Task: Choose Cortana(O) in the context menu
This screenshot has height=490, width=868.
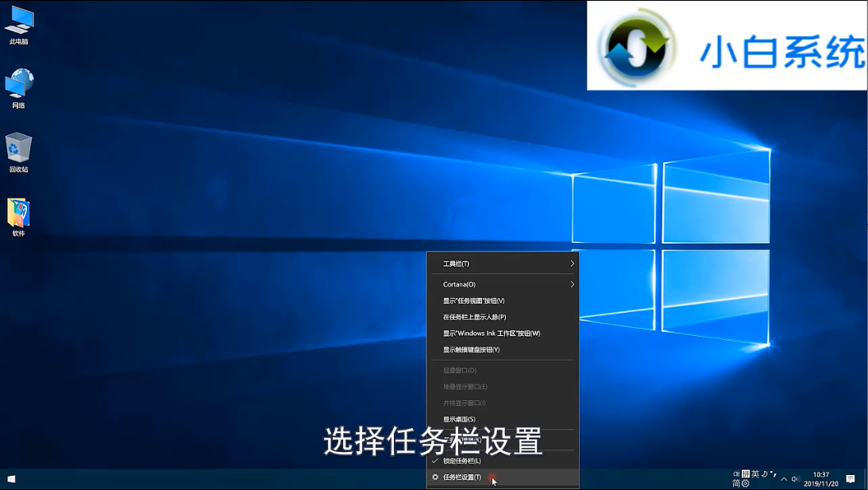Action: 503,284
